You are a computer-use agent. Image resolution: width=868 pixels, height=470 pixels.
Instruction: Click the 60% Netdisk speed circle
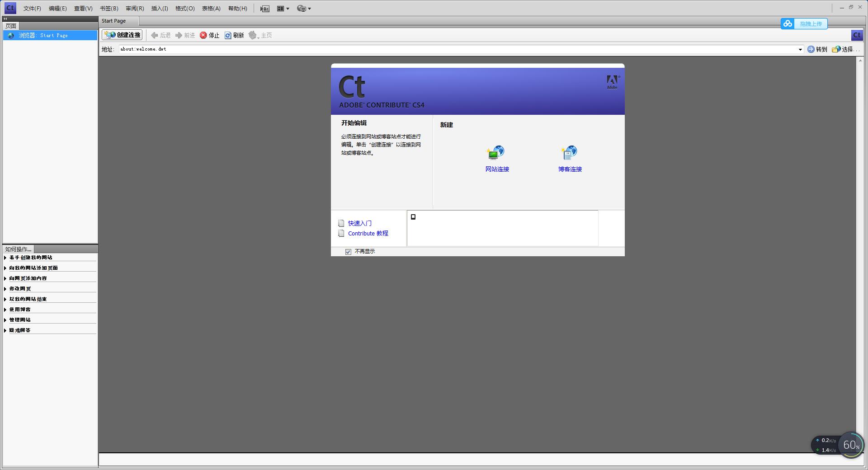pyautogui.click(x=851, y=445)
